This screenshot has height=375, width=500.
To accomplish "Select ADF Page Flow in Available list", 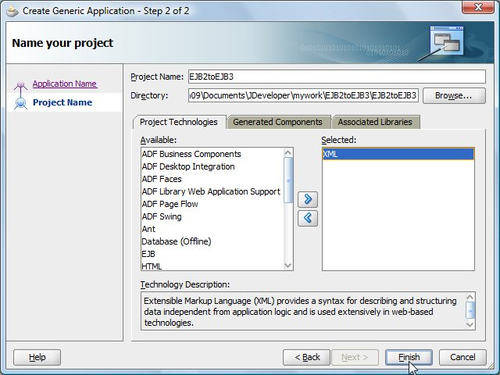I will (212, 204).
